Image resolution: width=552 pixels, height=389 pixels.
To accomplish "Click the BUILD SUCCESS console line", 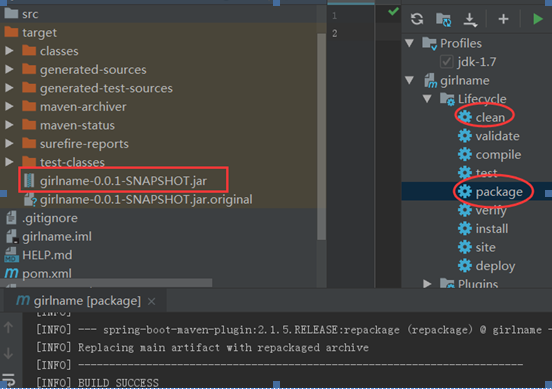I will click(118, 383).
